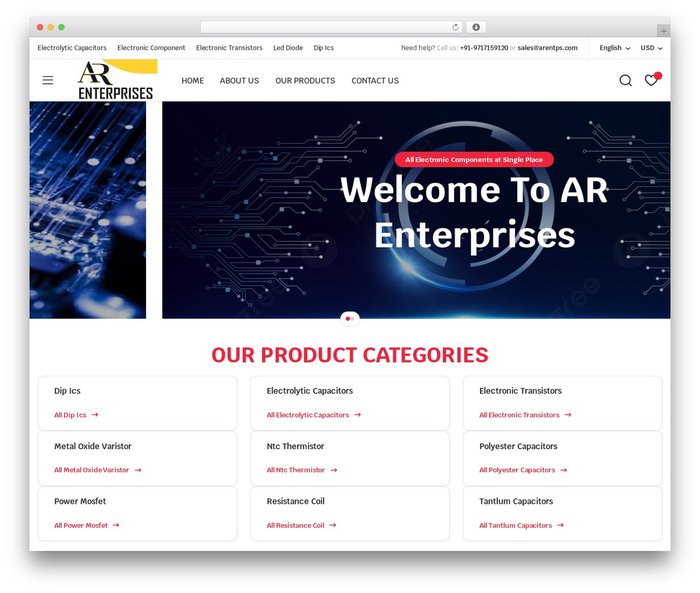Open the OUR PRODUCTS menu

[305, 80]
